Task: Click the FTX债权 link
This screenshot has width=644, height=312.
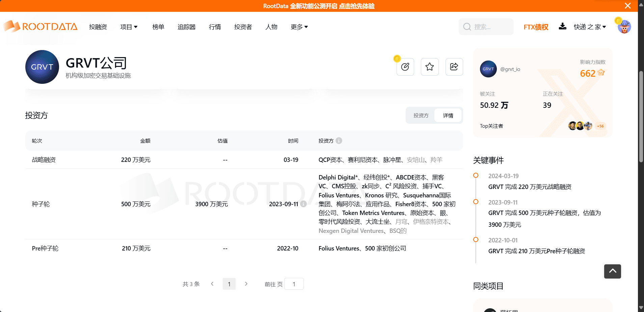Action: tap(536, 27)
